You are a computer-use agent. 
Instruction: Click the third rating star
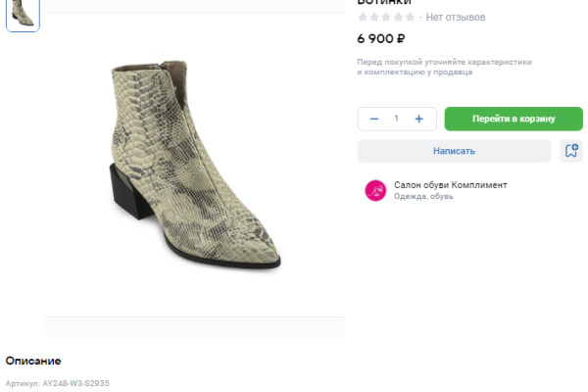coord(386,18)
